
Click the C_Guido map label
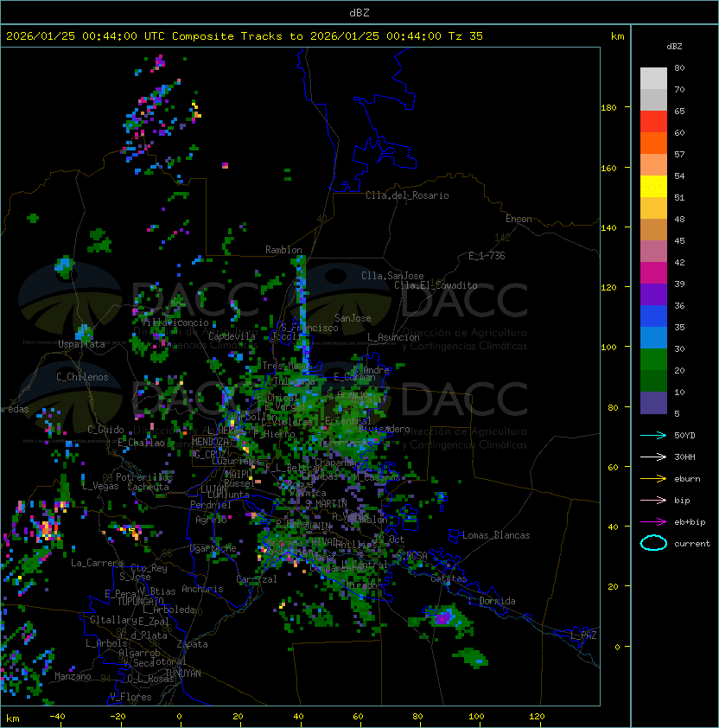click(105, 430)
